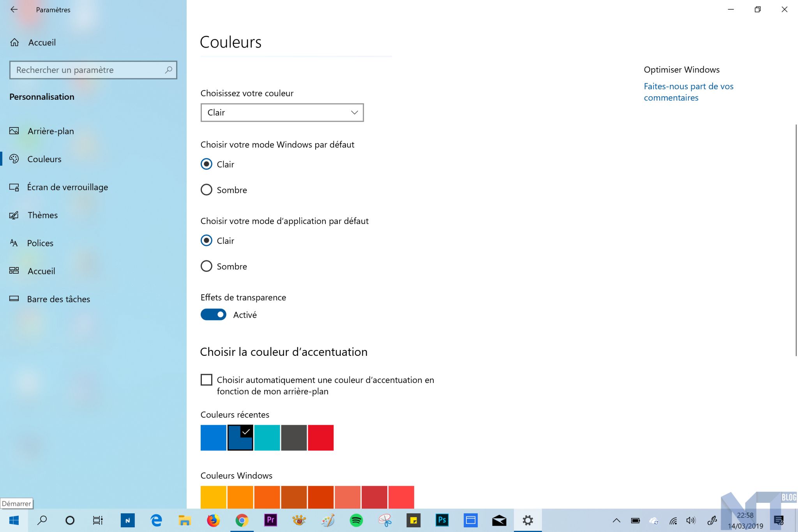
Task: Open Accueil home icon in sidebar
Action: tap(14, 42)
